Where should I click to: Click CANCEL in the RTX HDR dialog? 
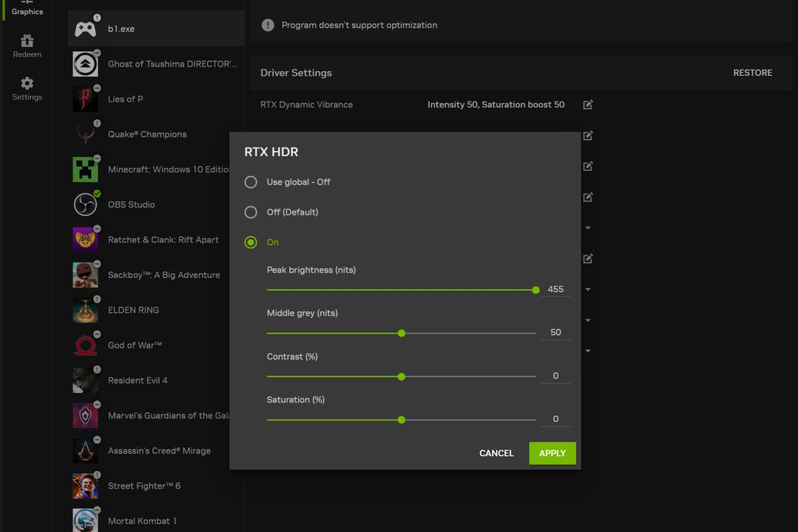pyautogui.click(x=497, y=454)
